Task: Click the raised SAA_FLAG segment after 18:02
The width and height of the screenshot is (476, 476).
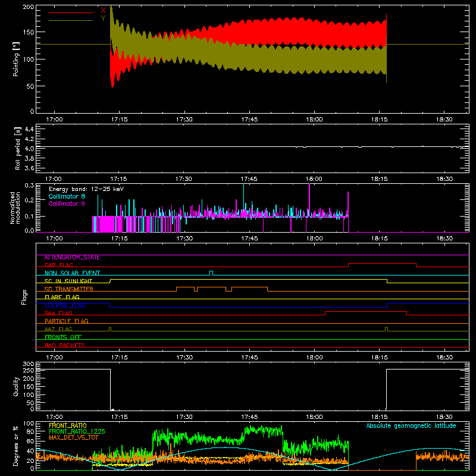Action: (x=366, y=311)
